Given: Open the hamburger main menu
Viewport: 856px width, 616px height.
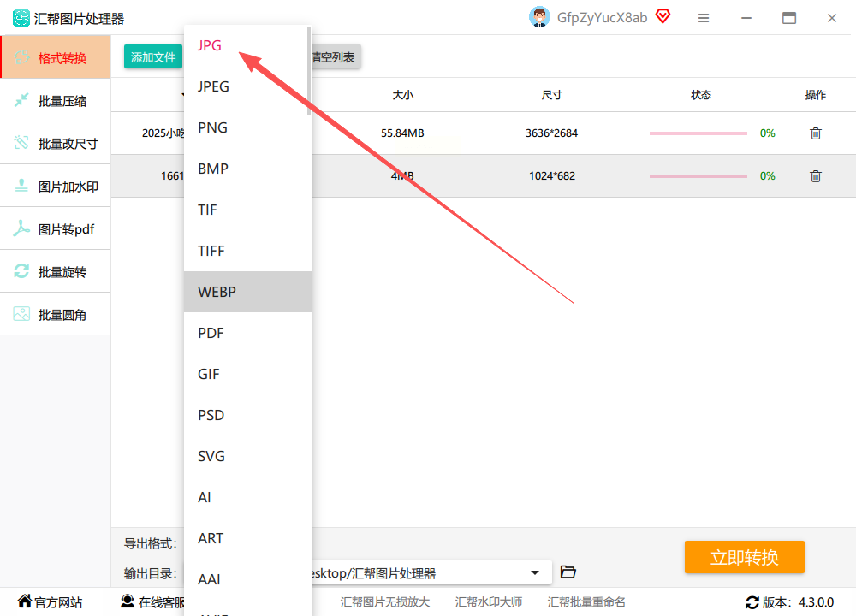Looking at the screenshot, I should [704, 18].
